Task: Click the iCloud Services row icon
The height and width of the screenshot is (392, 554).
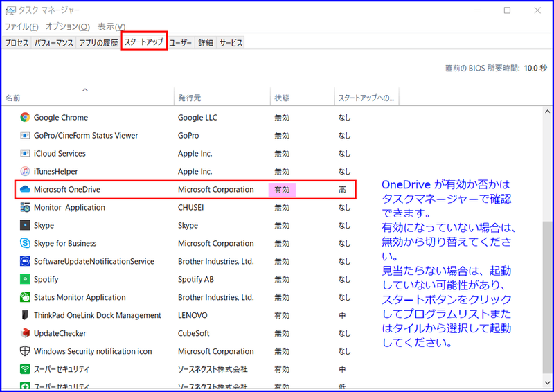Action: pyautogui.click(x=25, y=154)
